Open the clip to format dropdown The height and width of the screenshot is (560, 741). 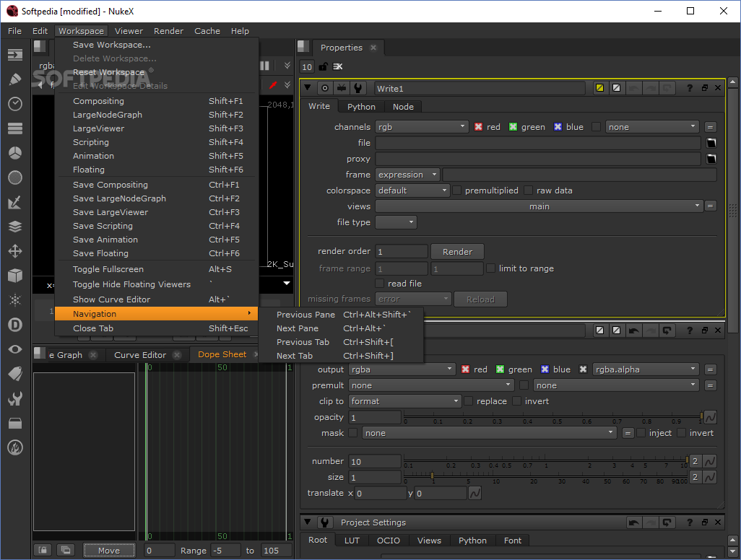tap(404, 401)
